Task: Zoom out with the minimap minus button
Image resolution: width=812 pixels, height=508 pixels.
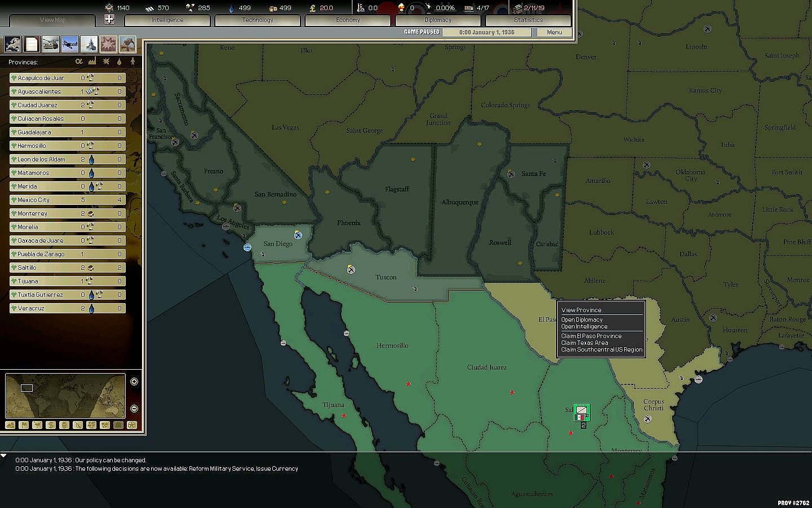Action: point(134,409)
